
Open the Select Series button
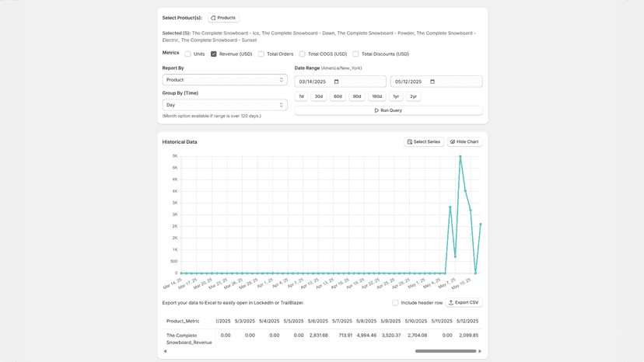(424, 141)
